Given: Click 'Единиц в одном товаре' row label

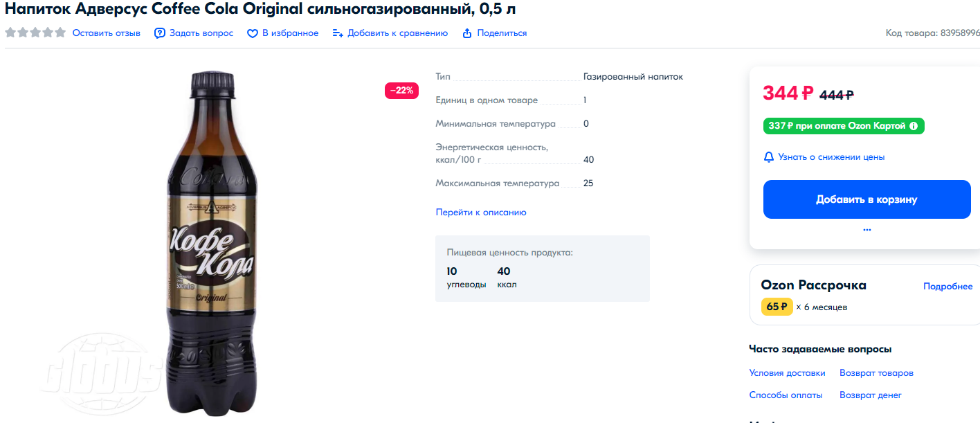Looking at the screenshot, I should [487, 100].
